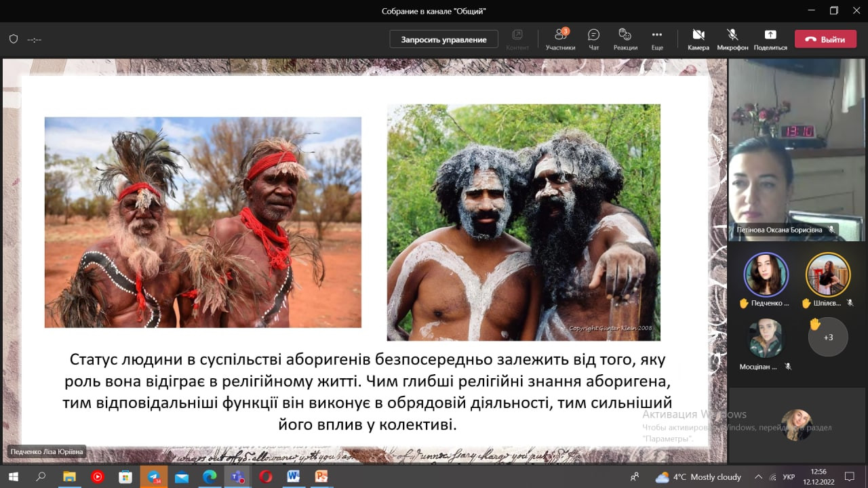Select Шпілєв participant avatar tile
The height and width of the screenshot is (488, 868).
click(x=828, y=274)
